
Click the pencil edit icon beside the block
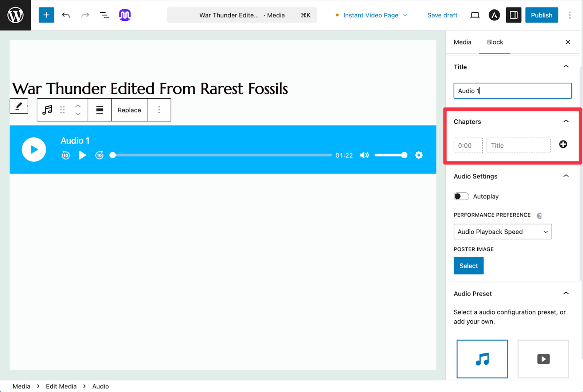[x=19, y=106]
